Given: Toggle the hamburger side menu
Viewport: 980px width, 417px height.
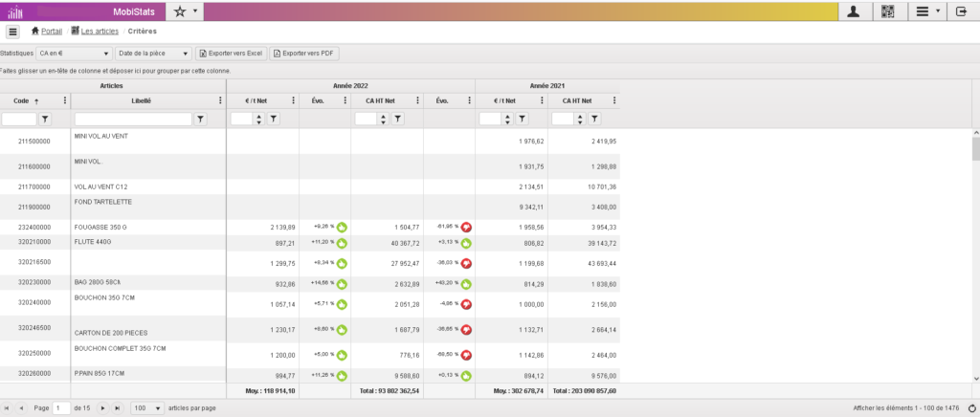Looking at the screenshot, I should (12, 32).
